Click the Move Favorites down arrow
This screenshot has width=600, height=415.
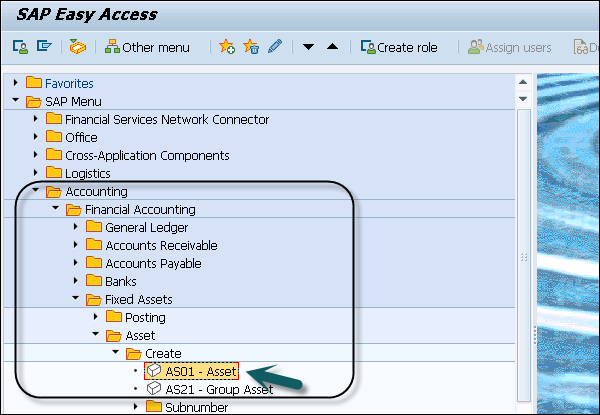click(x=309, y=47)
